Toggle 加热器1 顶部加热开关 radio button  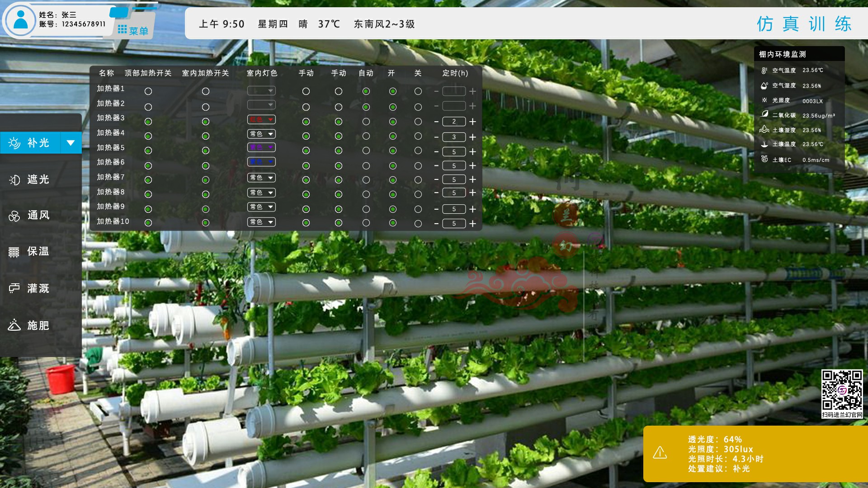click(x=148, y=91)
